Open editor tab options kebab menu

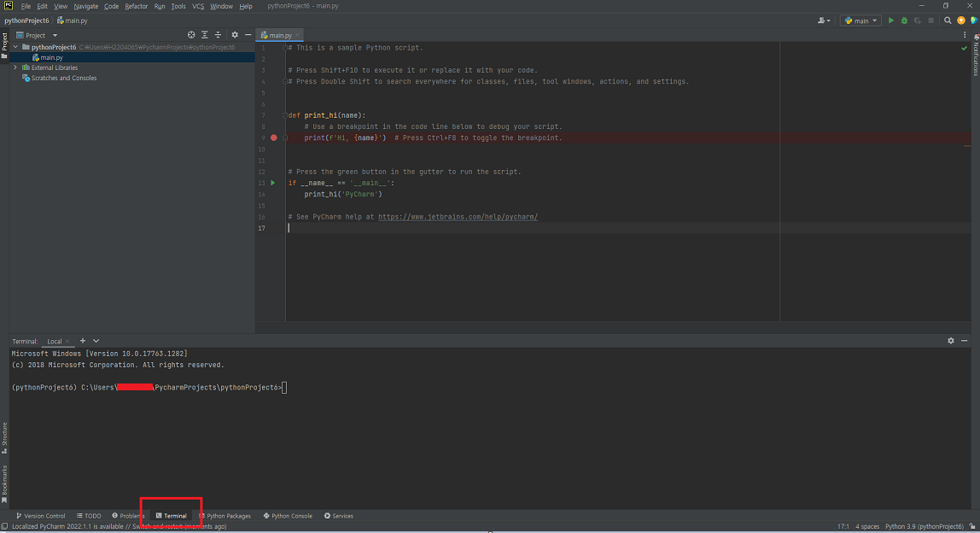click(x=965, y=35)
